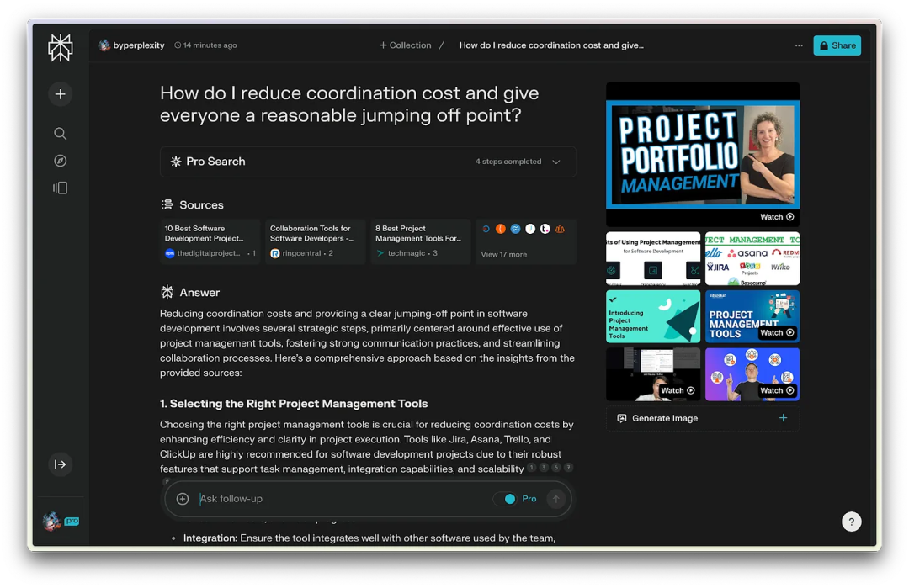
Task: Open the help question mark icon
Action: tap(851, 522)
